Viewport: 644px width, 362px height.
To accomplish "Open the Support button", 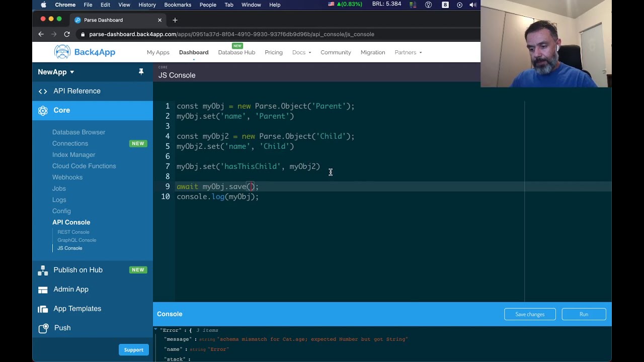I will tap(134, 350).
